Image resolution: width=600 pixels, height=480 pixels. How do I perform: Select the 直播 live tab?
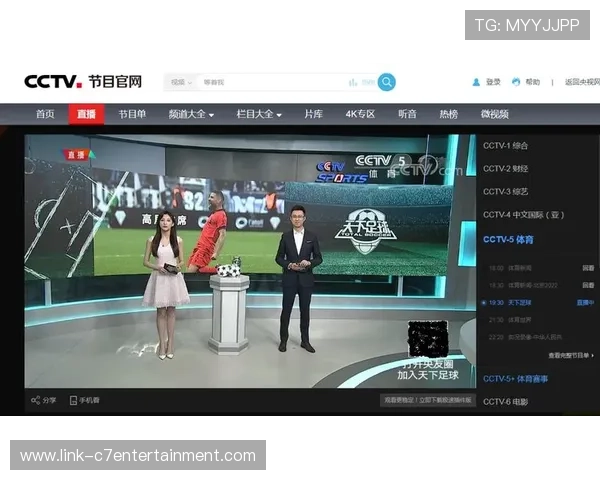86,114
